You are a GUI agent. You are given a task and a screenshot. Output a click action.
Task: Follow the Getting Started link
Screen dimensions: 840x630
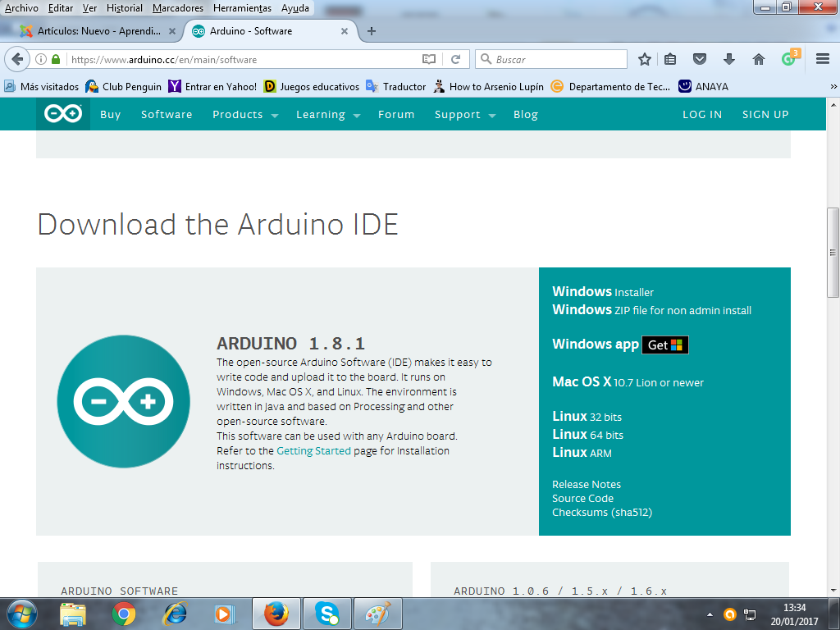click(313, 450)
